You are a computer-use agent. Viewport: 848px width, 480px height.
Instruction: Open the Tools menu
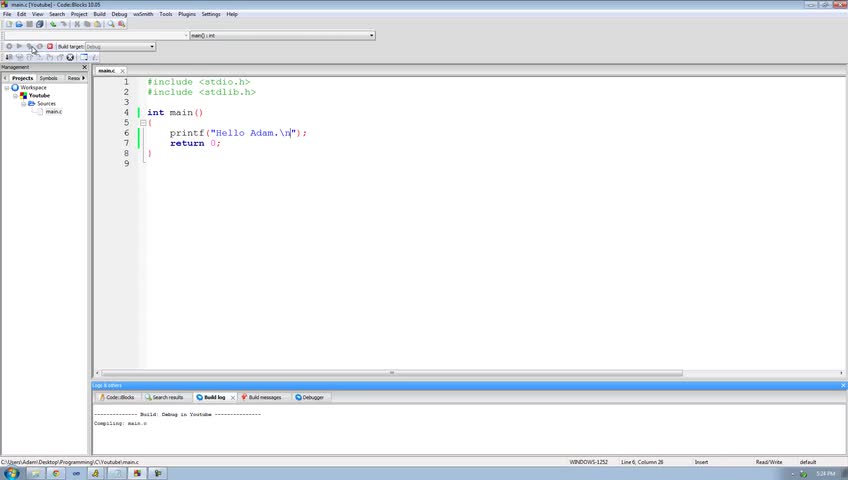click(165, 14)
